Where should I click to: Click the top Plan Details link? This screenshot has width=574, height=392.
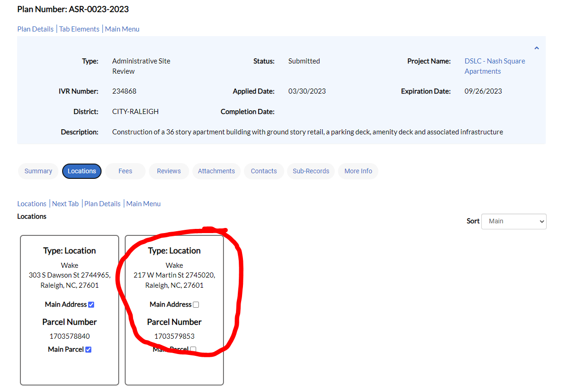[x=36, y=29]
